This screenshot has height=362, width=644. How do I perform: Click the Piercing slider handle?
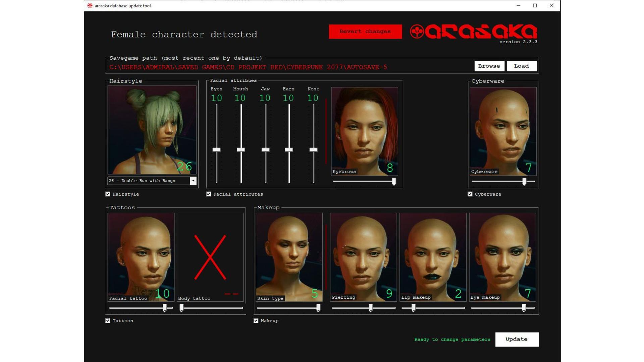(x=371, y=308)
